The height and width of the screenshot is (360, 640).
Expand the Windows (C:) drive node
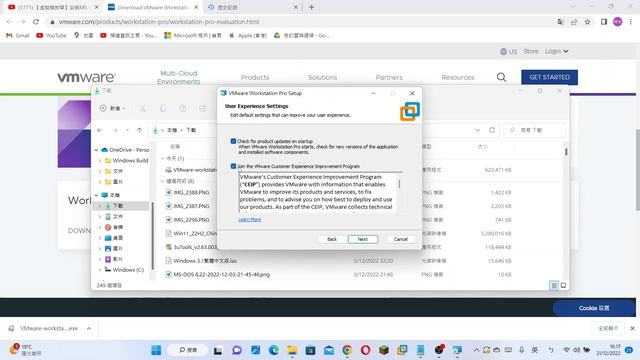pyautogui.click(x=100, y=270)
